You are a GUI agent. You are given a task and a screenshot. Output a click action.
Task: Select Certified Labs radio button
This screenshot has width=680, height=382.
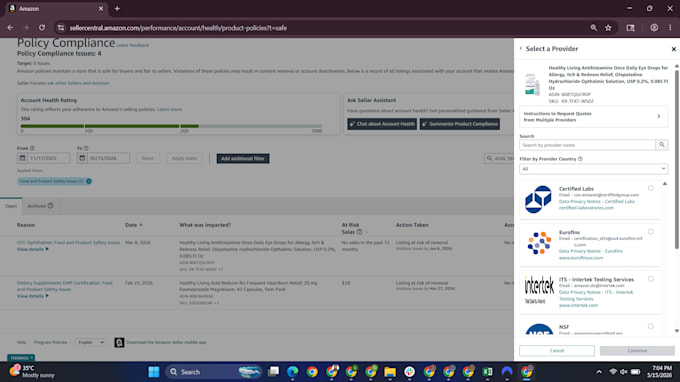(651, 188)
